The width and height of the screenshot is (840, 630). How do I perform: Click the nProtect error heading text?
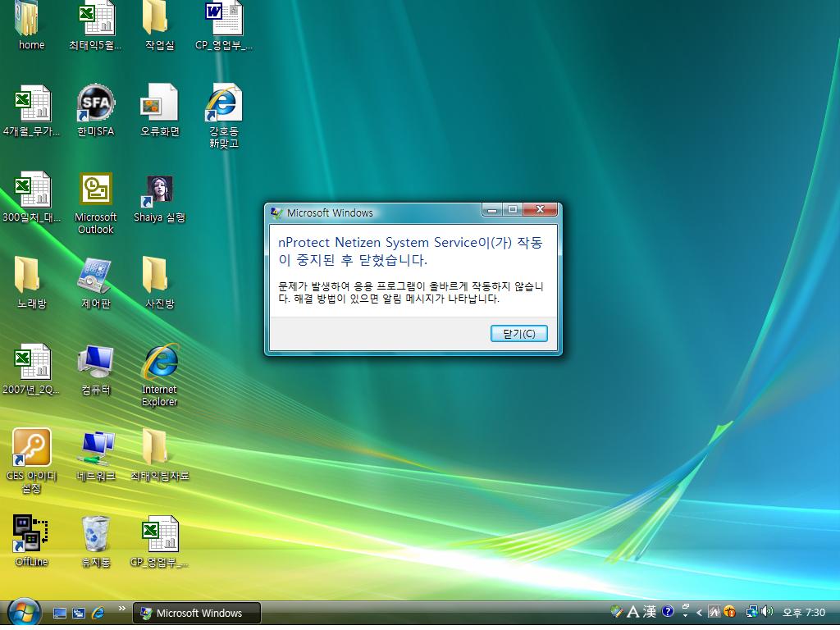pos(410,251)
